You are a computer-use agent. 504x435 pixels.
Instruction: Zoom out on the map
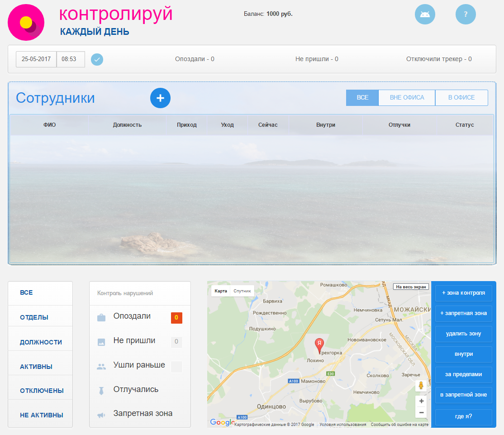(x=421, y=412)
